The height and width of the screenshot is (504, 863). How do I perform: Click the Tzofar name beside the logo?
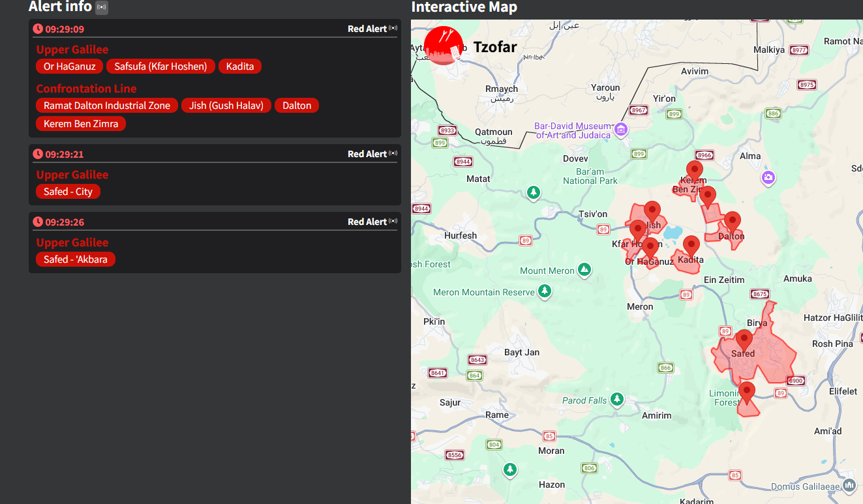(495, 47)
